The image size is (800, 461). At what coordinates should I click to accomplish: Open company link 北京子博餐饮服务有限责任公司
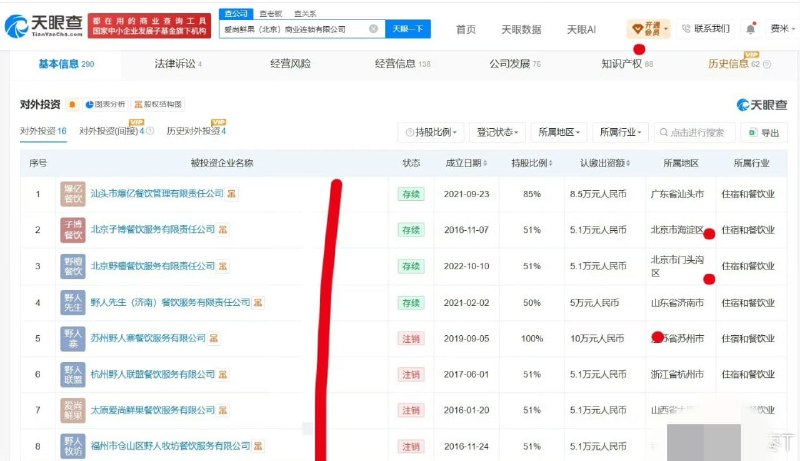[153, 229]
